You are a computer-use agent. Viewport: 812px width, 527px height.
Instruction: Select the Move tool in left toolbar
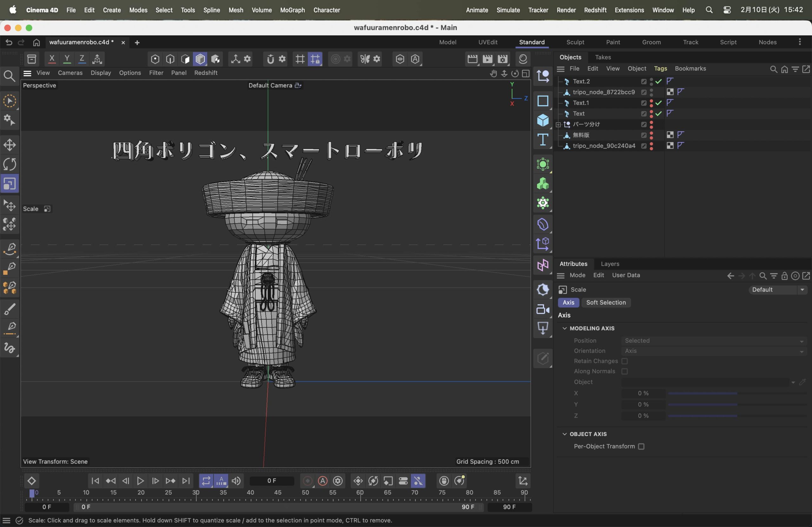click(x=10, y=145)
